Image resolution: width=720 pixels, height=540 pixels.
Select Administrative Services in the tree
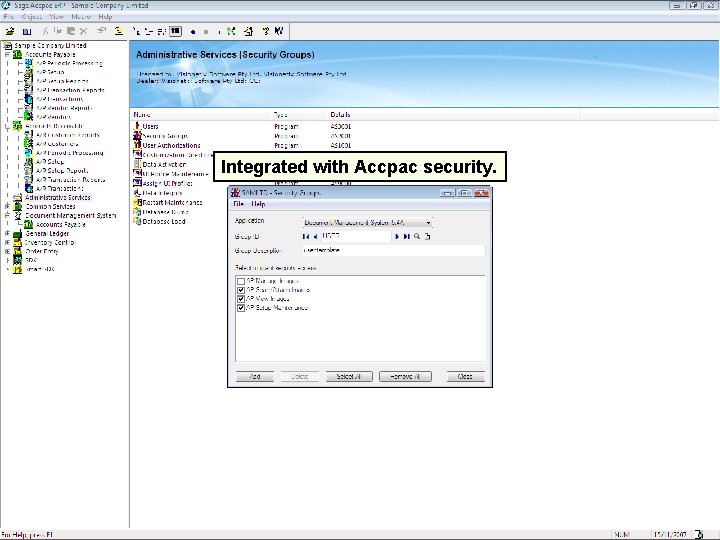[58, 197]
